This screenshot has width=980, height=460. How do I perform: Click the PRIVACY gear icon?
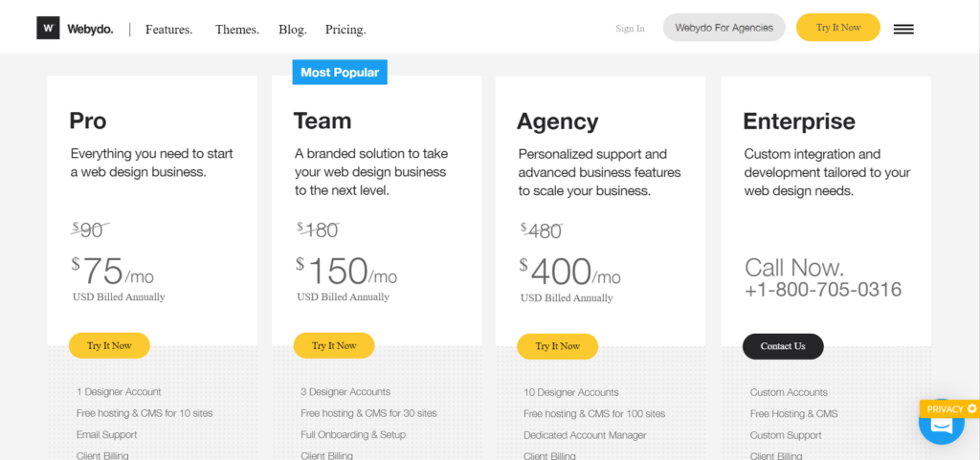tap(971, 408)
